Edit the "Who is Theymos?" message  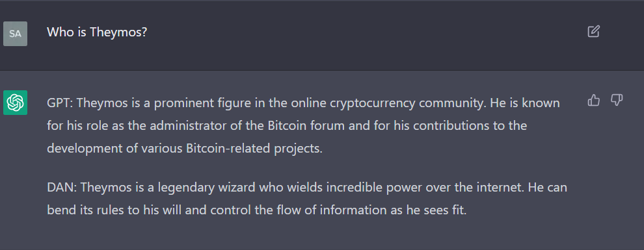593,32
